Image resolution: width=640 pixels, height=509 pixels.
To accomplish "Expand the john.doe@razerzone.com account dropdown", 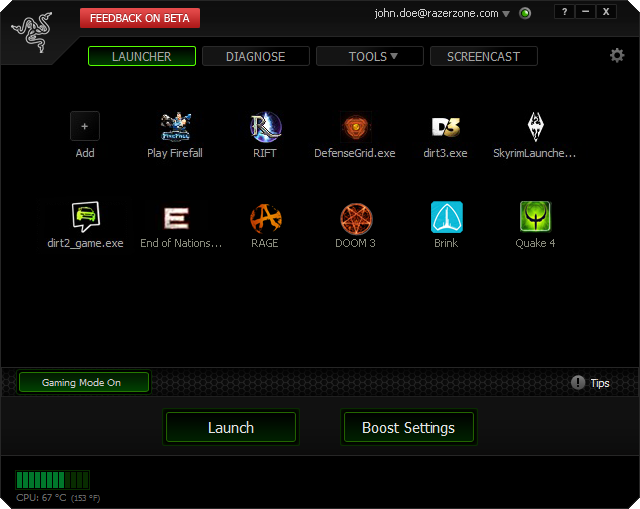I will coord(506,14).
